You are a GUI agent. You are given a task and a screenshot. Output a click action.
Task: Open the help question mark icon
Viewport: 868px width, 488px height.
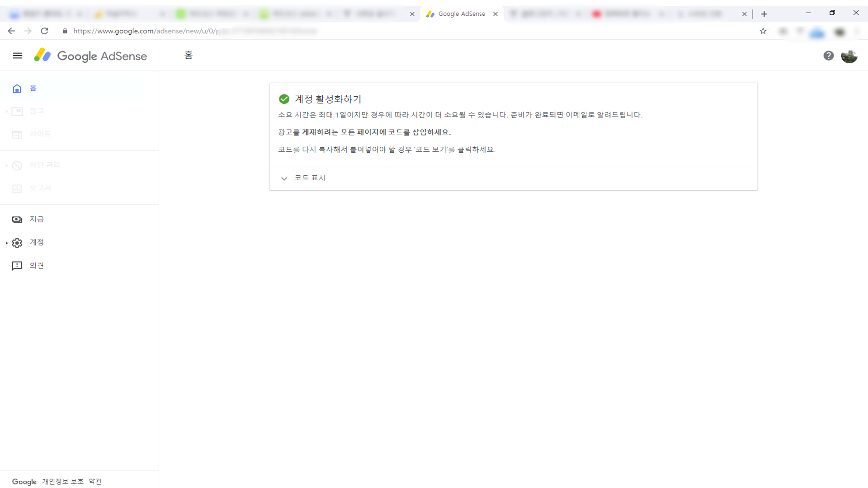[x=828, y=56]
